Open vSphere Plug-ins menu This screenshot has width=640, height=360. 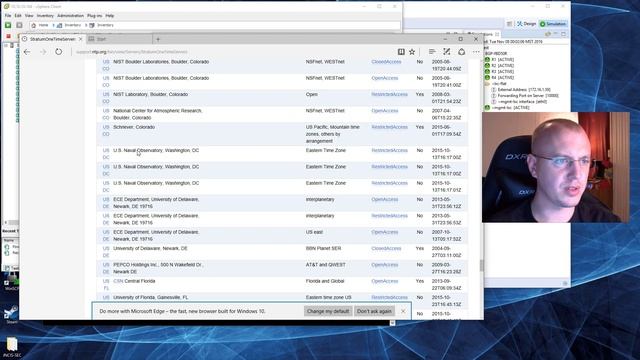tap(94, 16)
